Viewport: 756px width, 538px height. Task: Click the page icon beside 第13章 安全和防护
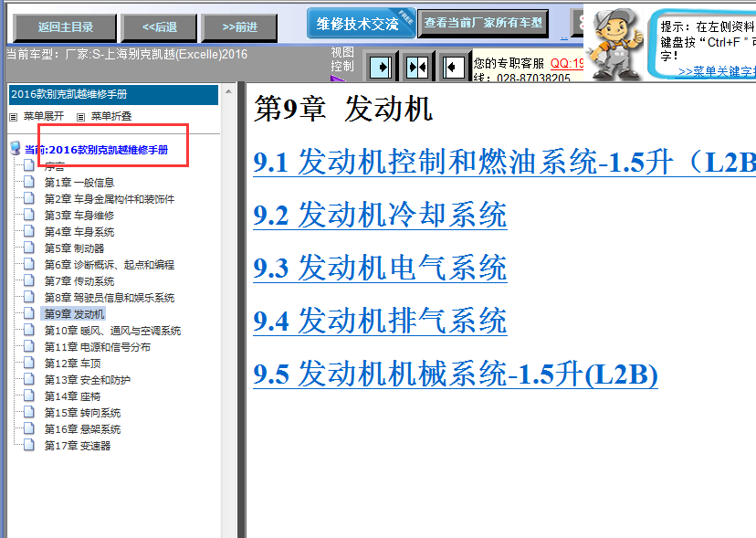click(x=29, y=379)
